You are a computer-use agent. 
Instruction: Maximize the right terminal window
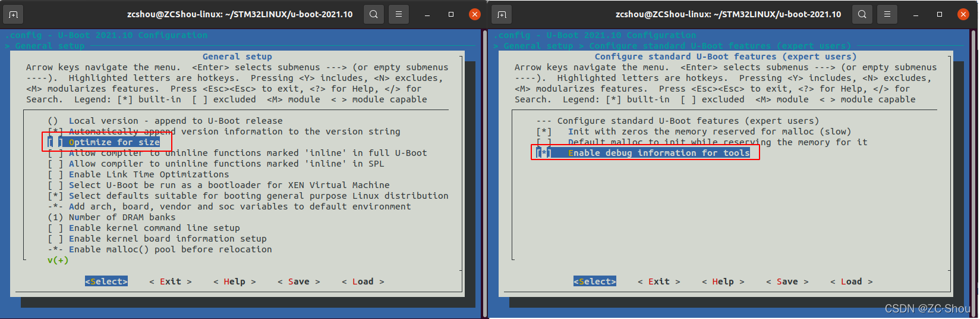(940, 14)
